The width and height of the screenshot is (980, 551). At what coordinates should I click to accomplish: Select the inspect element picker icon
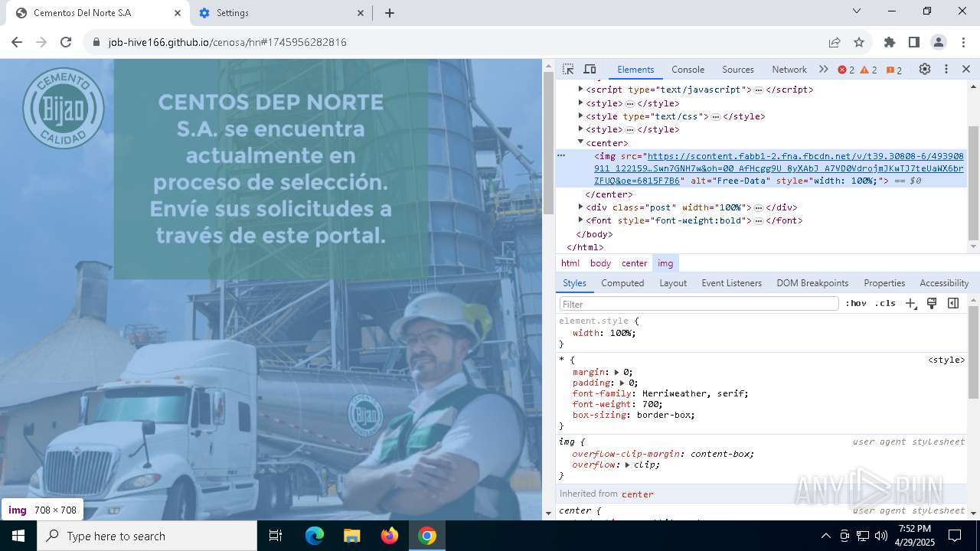(x=568, y=69)
